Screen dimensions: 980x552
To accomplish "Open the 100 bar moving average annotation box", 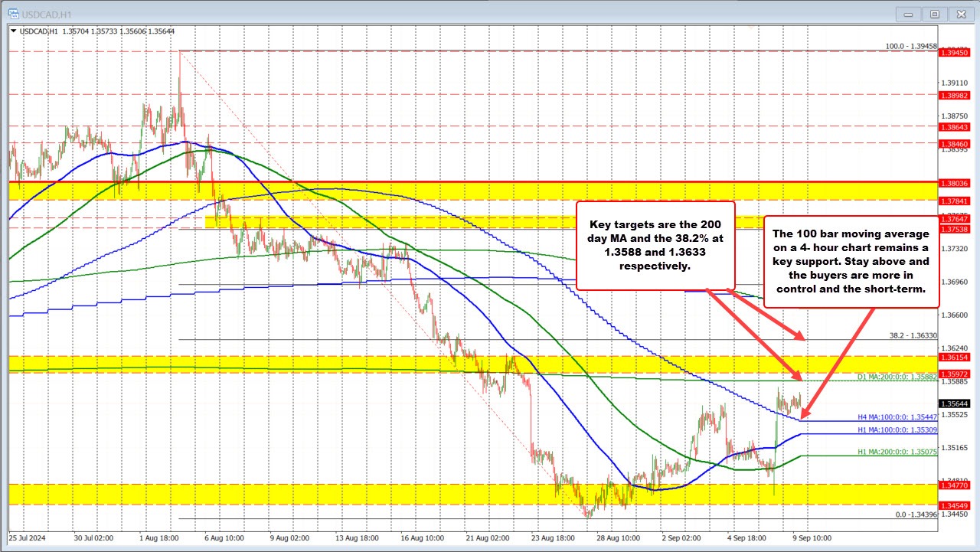I will pyautogui.click(x=851, y=260).
